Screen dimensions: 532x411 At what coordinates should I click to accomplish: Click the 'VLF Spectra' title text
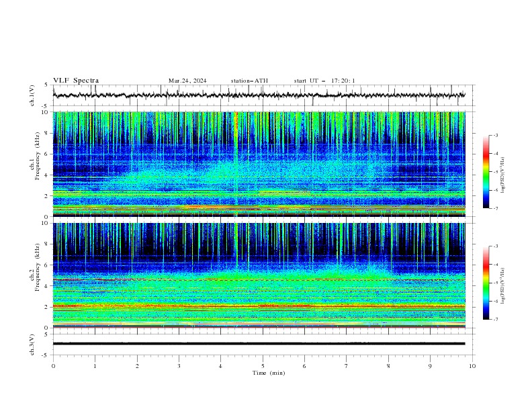76,81
